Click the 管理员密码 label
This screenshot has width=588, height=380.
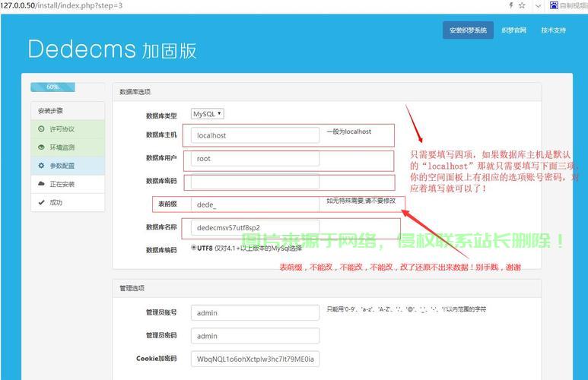click(x=161, y=335)
